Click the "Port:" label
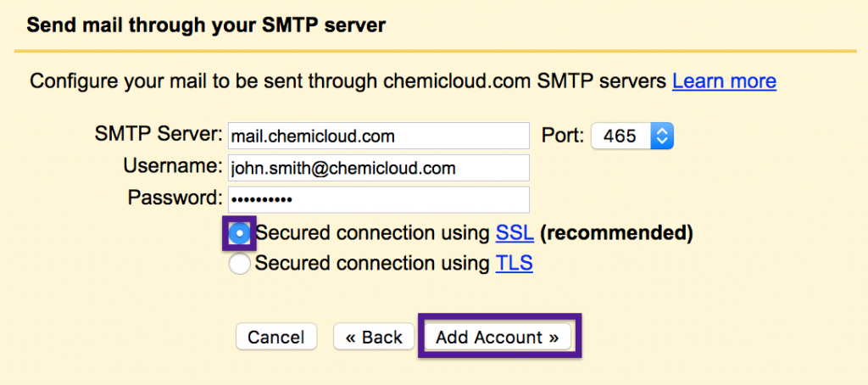The image size is (868, 385). [562, 136]
